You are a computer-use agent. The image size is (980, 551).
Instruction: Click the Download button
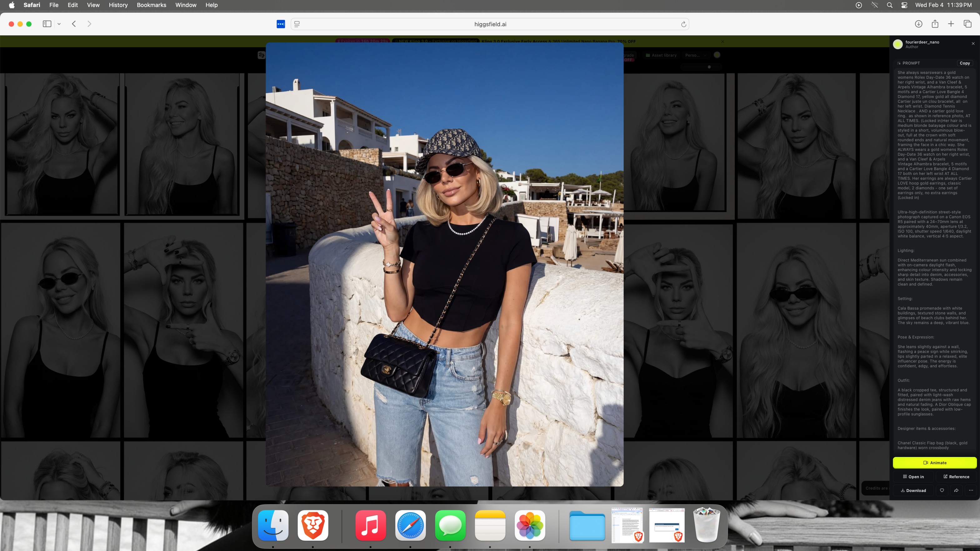click(x=913, y=490)
